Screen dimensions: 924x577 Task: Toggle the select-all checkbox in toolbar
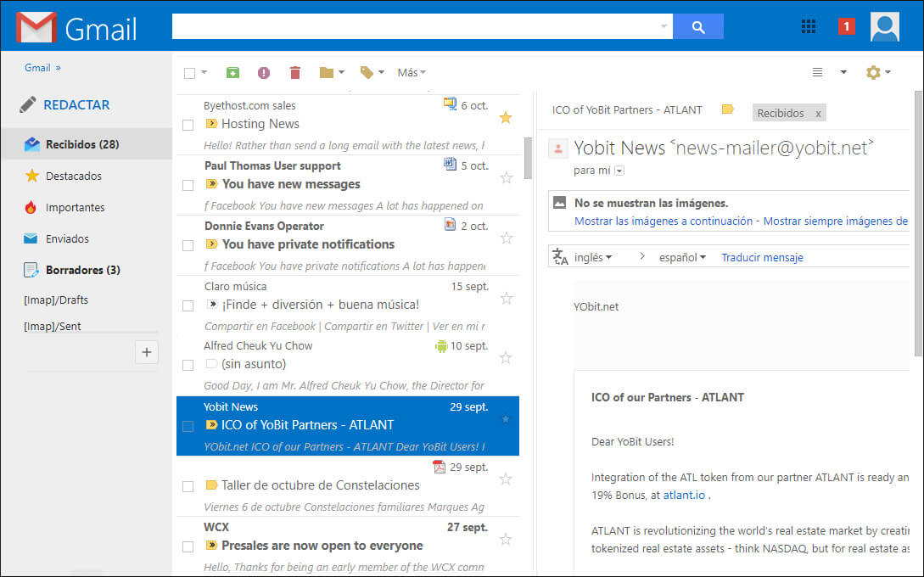(x=189, y=73)
